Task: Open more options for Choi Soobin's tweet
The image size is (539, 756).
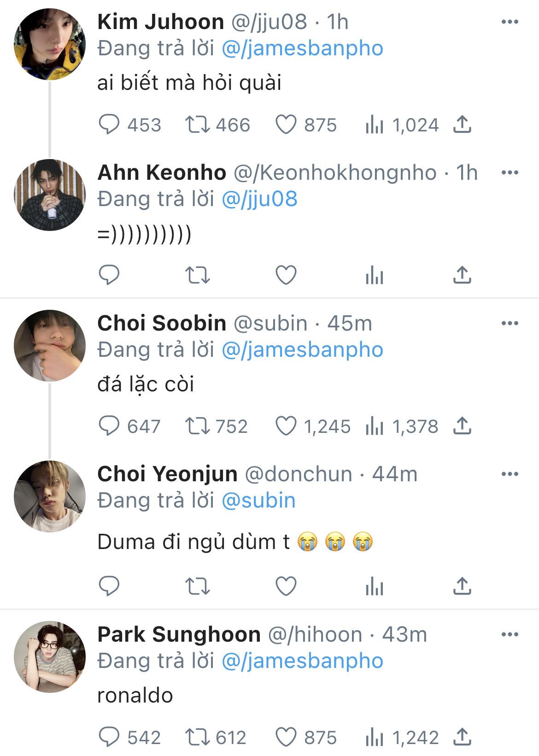Action: pos(510,323)
